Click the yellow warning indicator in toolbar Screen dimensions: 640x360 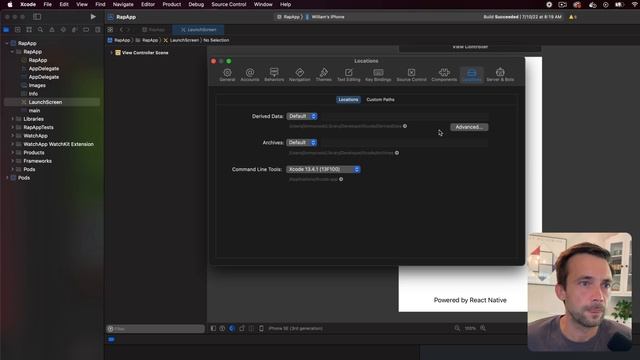tap(572, 17)
